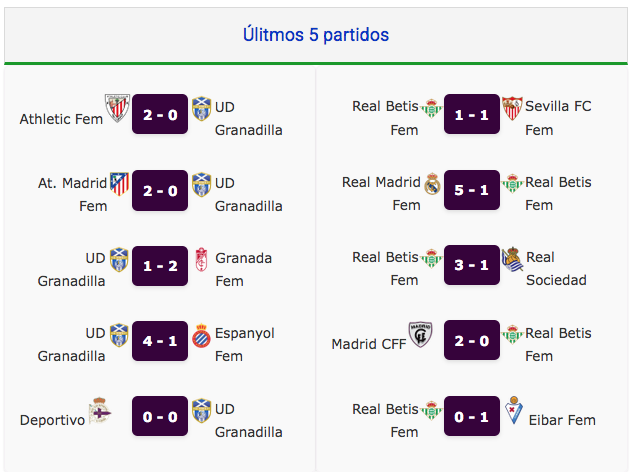Viewport: 640px width, 472px height.
Task: Open the Deportivo 0-0 score box
Action: [160, 416]
